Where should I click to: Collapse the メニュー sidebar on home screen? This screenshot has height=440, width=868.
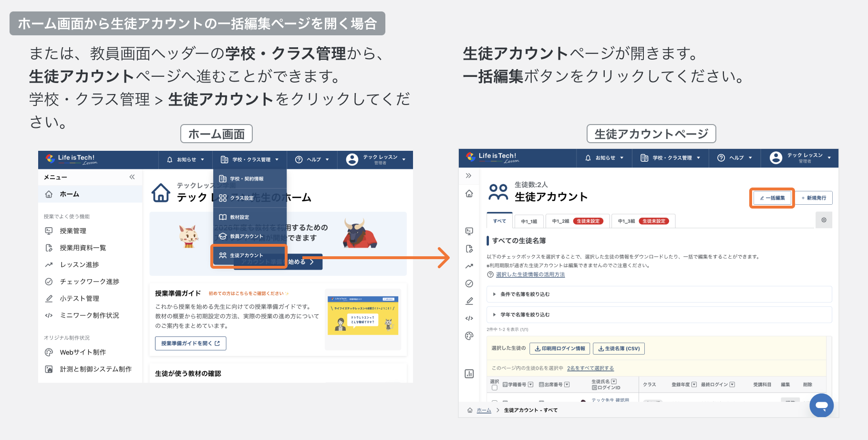click(132, 177)
